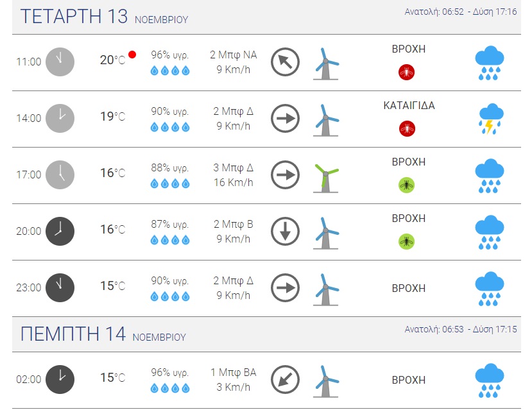
Task: Click the wind turbine icon at 02:00
Action: (326, 380)
